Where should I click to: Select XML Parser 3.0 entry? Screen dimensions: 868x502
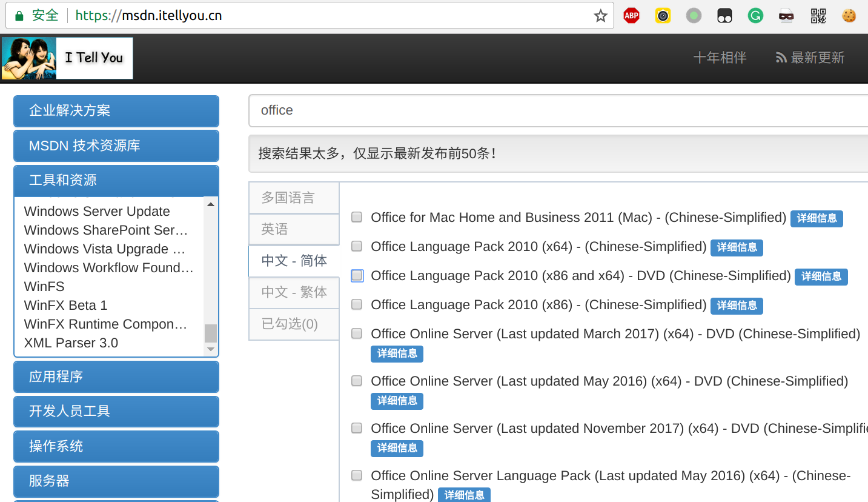71,343
